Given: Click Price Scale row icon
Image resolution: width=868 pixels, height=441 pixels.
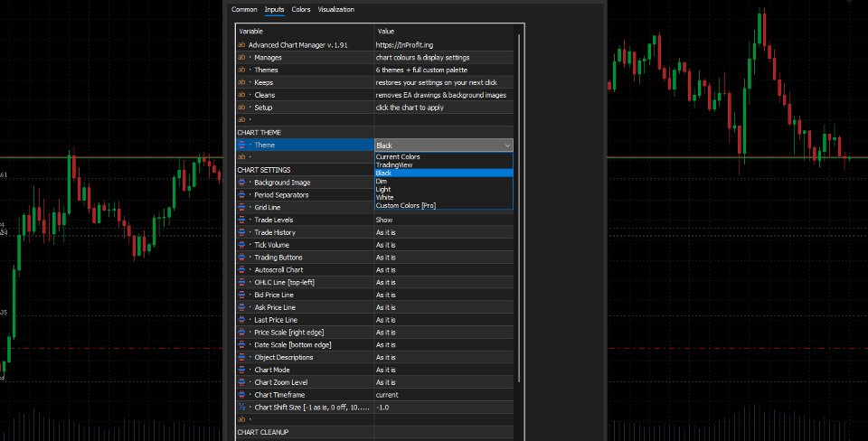Looking at the screenshot, I should click(241, 332).
